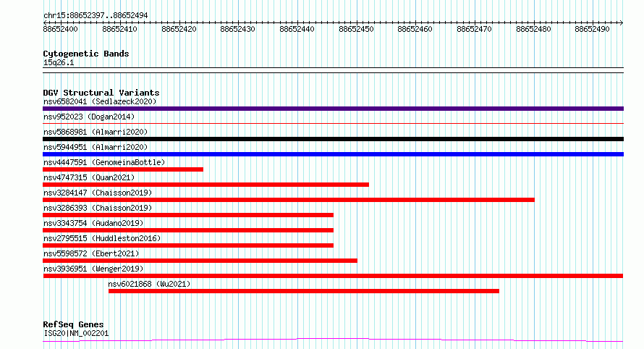Click ruler position 88652440
This screenshot has height=349, width=644.
(x=297, y=29)
